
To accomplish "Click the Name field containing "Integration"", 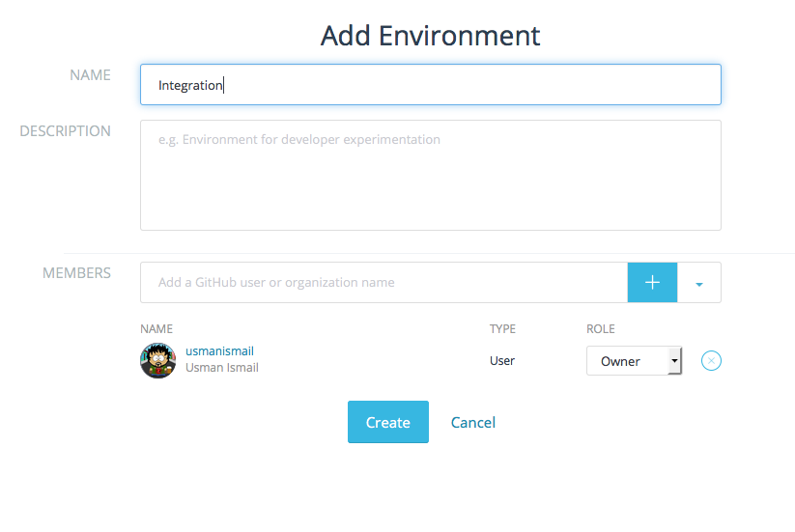I will click(430, 85).
